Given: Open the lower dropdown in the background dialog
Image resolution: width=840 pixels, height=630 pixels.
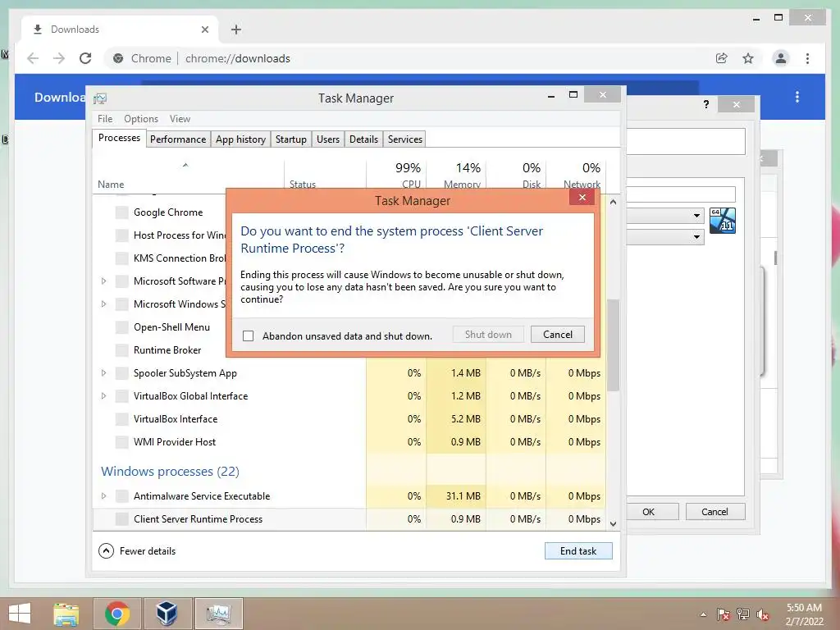Looking at the screenshot, I should [x=696, y=236].
